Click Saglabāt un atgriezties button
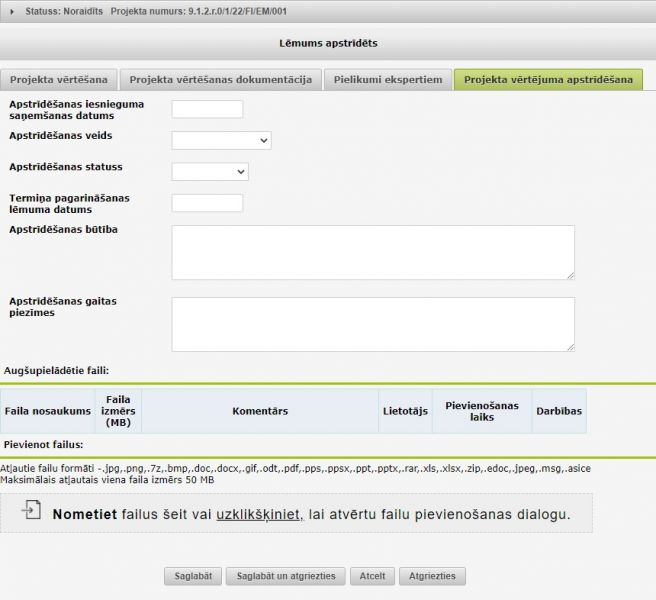The width and height of the screenshot is (656, 600). tap(286, 577)
